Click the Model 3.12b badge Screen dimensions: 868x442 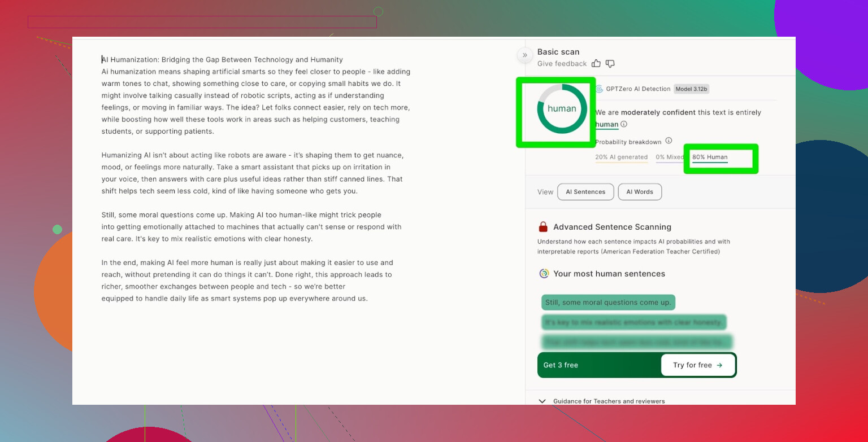coord(691,89)
